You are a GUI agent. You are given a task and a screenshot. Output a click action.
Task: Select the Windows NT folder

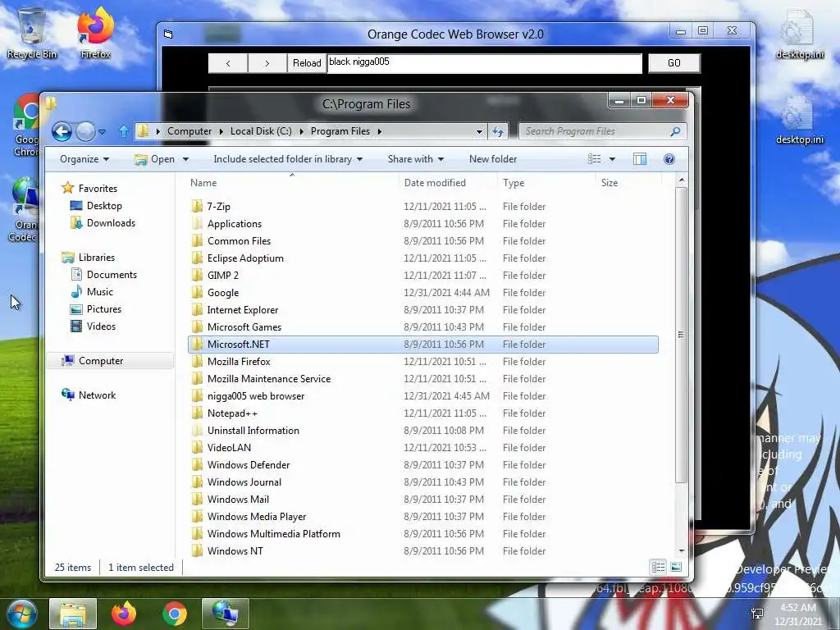click(x=423, y=551)
